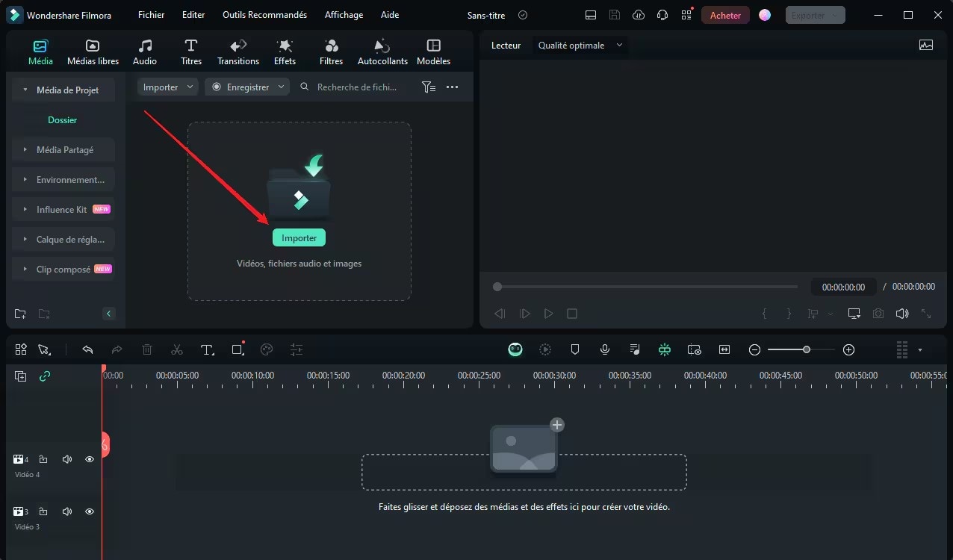Viewport: 953px width, 560px height.
Task: Open the Aide menu
Action: (390, 15)
